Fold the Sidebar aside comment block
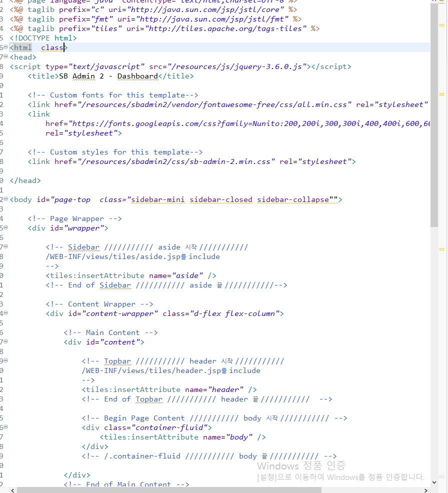This screenshot has width=448, height=493. [5, 246]
